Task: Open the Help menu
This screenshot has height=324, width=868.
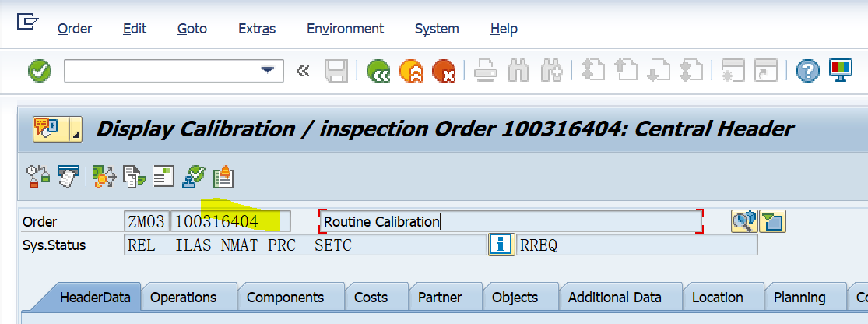Action: [x=504, y=29]
